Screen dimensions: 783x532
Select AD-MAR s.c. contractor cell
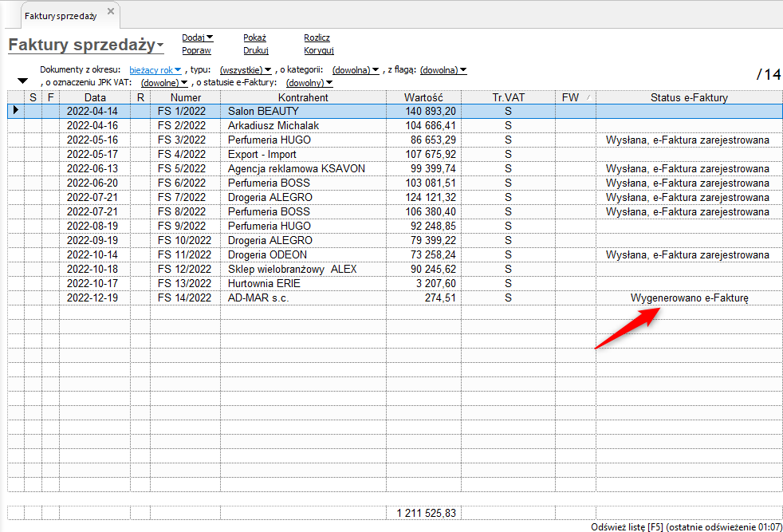click(303, 298)
